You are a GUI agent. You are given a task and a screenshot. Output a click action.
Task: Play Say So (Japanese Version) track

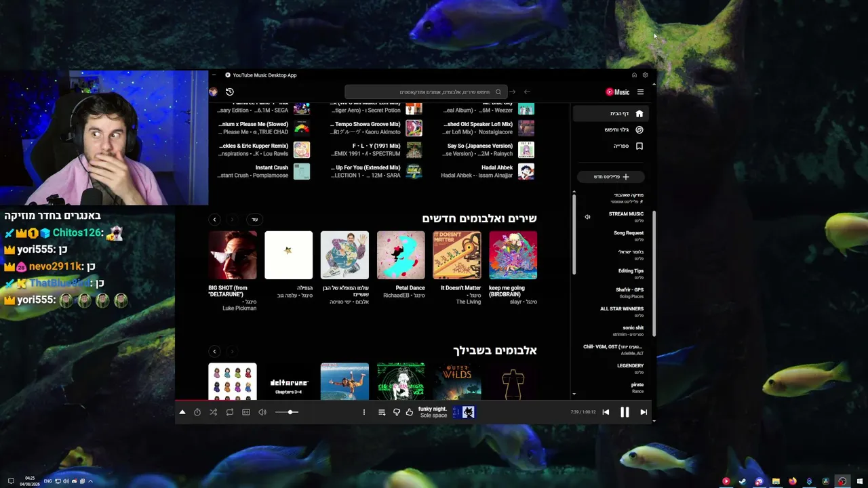coord(488,150)
